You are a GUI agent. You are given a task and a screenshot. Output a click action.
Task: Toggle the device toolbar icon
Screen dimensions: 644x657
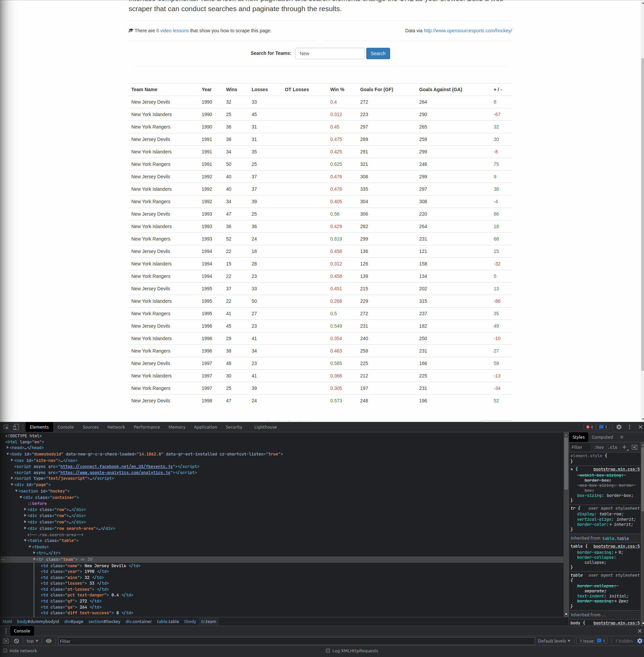15,427
